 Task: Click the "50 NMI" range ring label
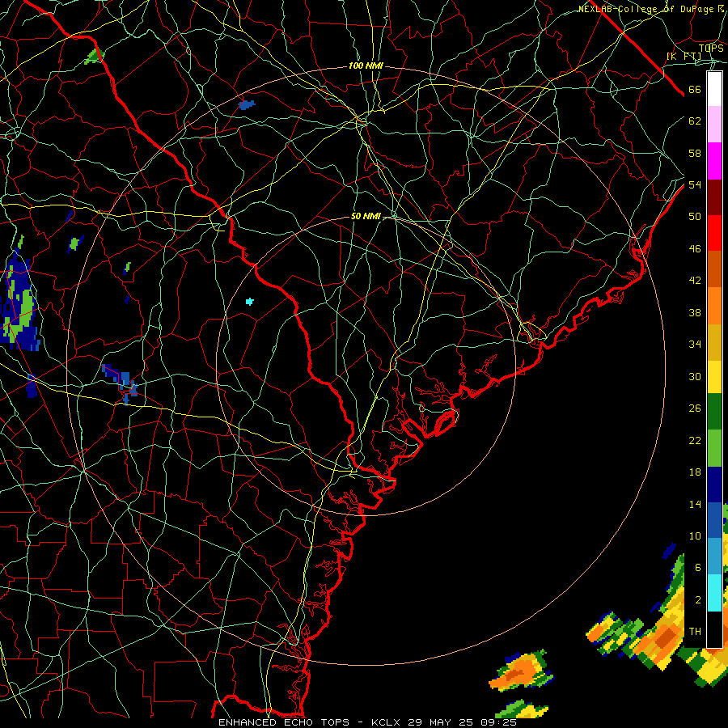(366, 216)
